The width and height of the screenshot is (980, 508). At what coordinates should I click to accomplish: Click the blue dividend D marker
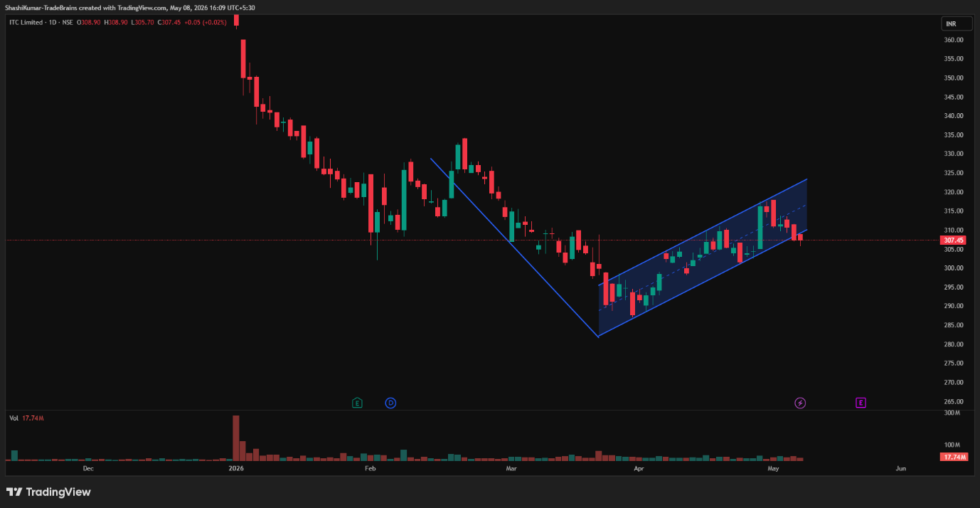390,403
